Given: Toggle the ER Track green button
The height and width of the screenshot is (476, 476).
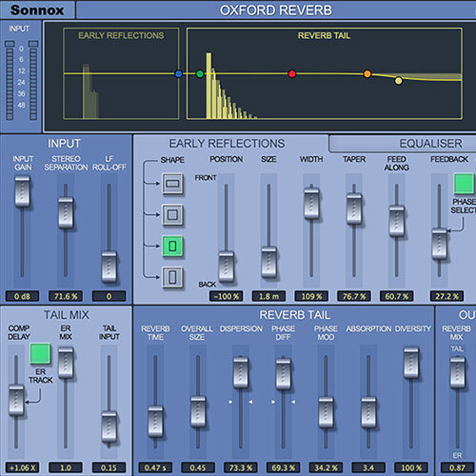Looking at the screenshot, I should point(40,353).
